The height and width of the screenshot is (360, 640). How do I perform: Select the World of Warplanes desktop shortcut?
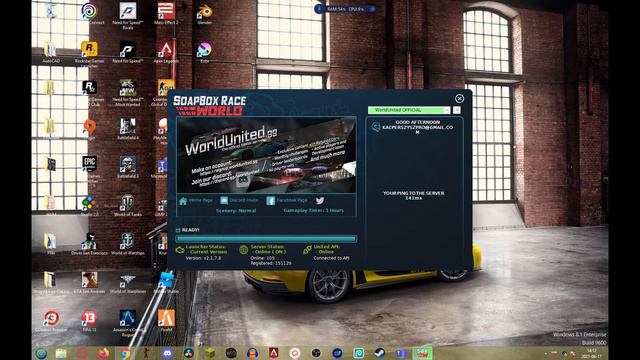coord(128,282)
